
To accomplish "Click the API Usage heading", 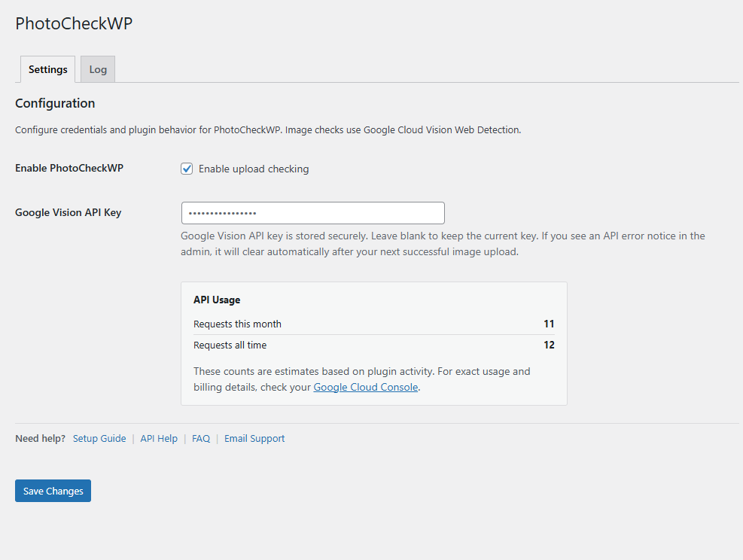I will coord(217,300).
